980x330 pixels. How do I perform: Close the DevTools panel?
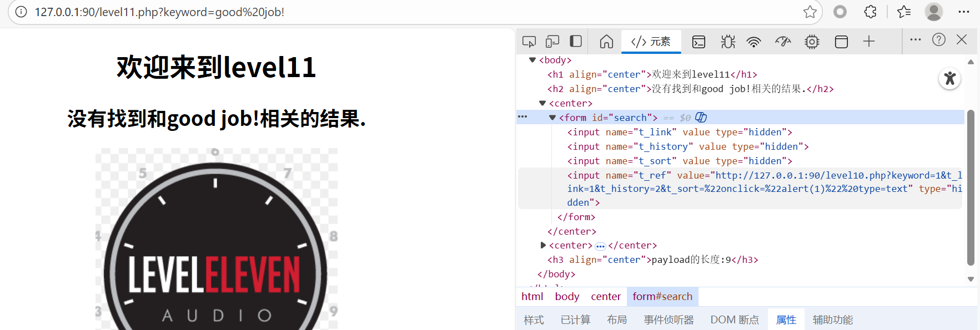[x=962, y=39]
